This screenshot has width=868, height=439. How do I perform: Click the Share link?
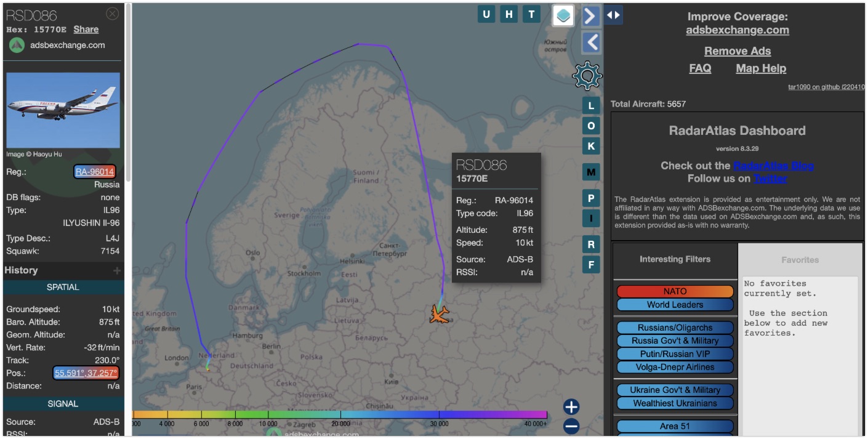tap(86, 29)
